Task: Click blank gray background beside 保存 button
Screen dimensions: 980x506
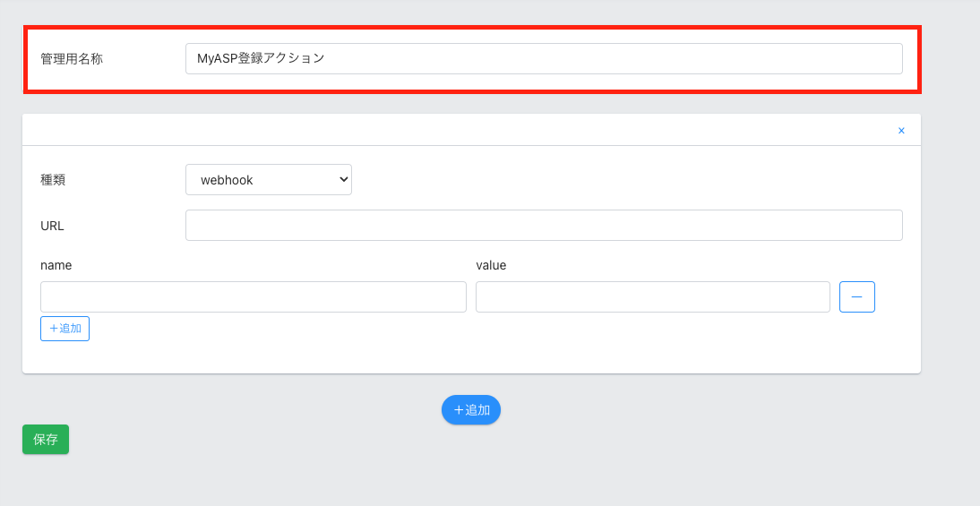Action: pos(224,440)
